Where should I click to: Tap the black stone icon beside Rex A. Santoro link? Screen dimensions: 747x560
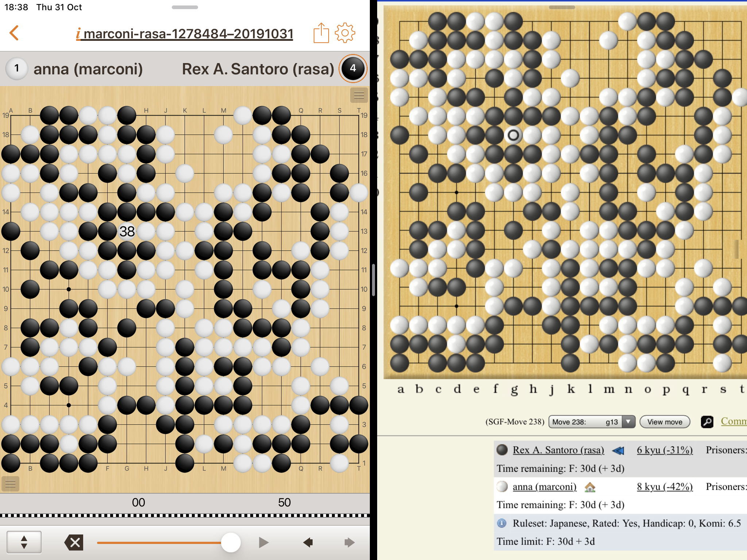click(502, 450)
